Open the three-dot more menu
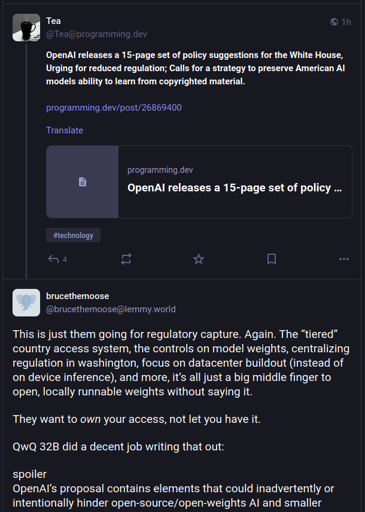 [x=344, y=259]
